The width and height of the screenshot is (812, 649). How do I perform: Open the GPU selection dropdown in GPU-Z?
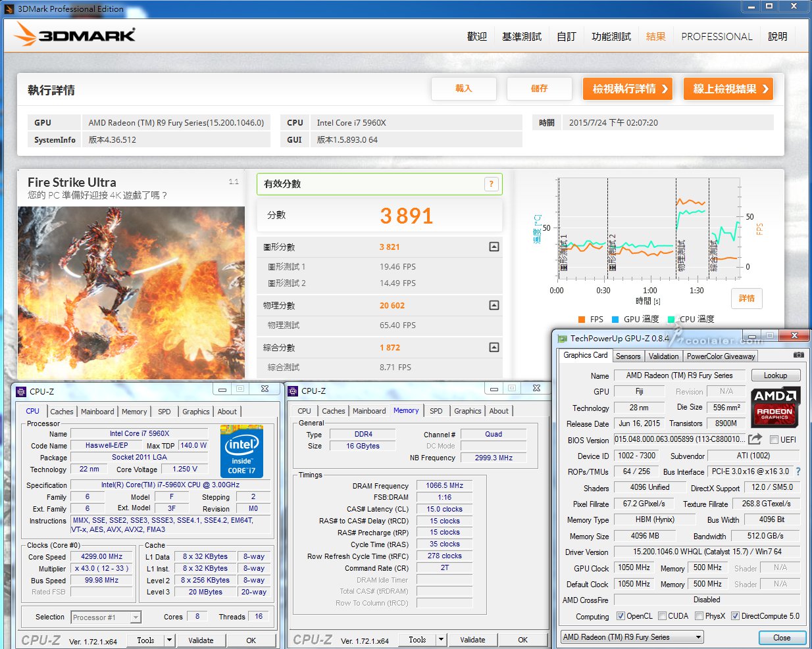pos(632,637)
